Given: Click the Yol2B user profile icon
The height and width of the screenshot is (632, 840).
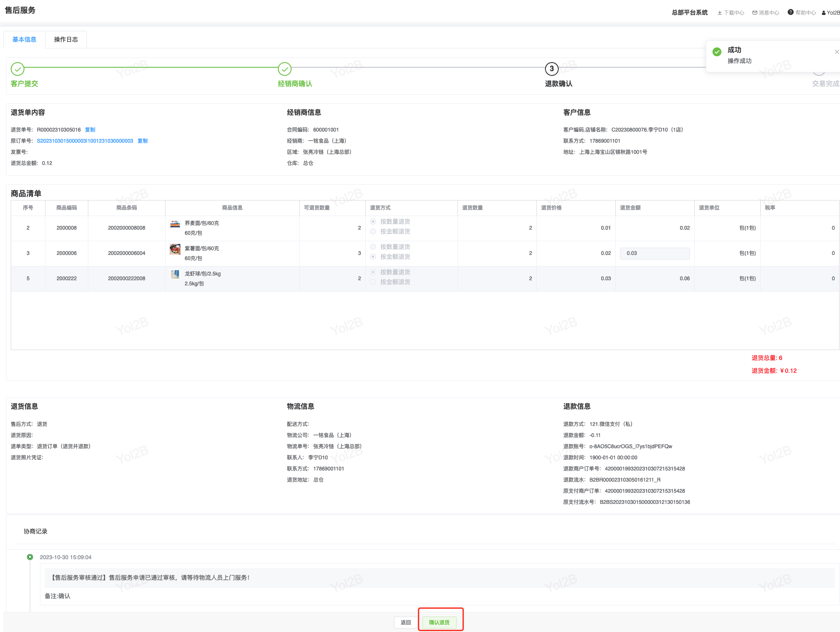Looking at the screenshot, I should coord(824,13).
